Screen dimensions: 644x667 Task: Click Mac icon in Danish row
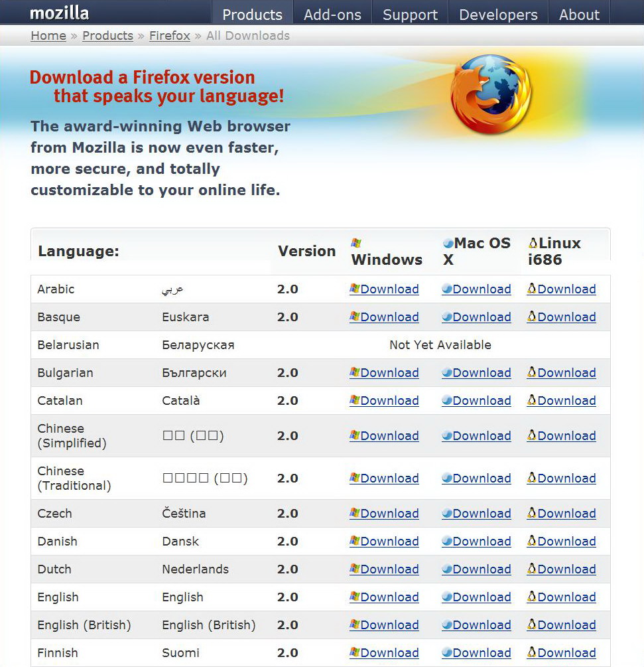(x=447, y=541)
